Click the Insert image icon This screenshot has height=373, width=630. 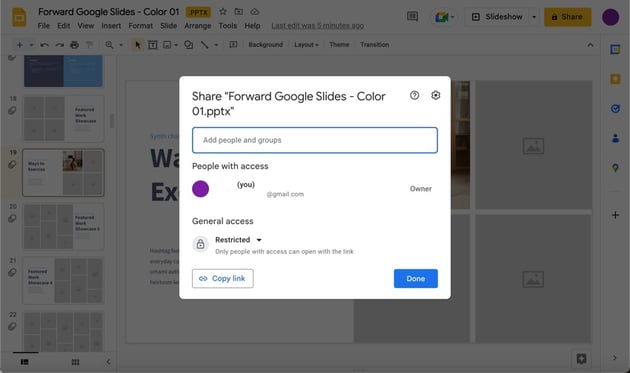(167, 45)
